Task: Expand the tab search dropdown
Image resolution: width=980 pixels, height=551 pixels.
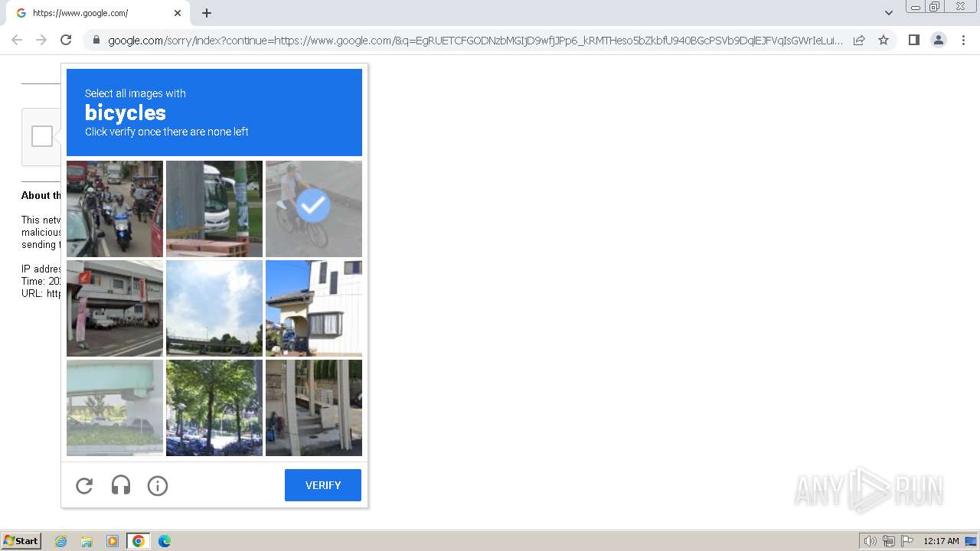Action: pyautogui.click(x=889, y=13)
